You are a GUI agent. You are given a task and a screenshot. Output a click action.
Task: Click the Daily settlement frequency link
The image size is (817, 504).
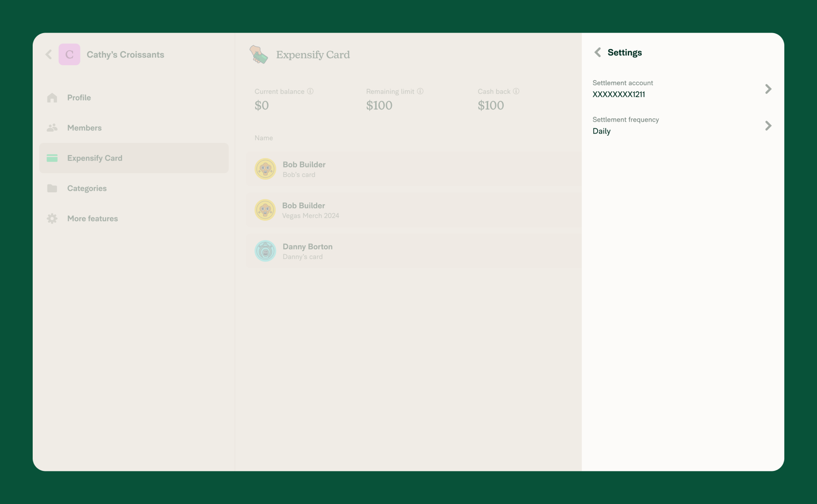[x=683, y=125]
